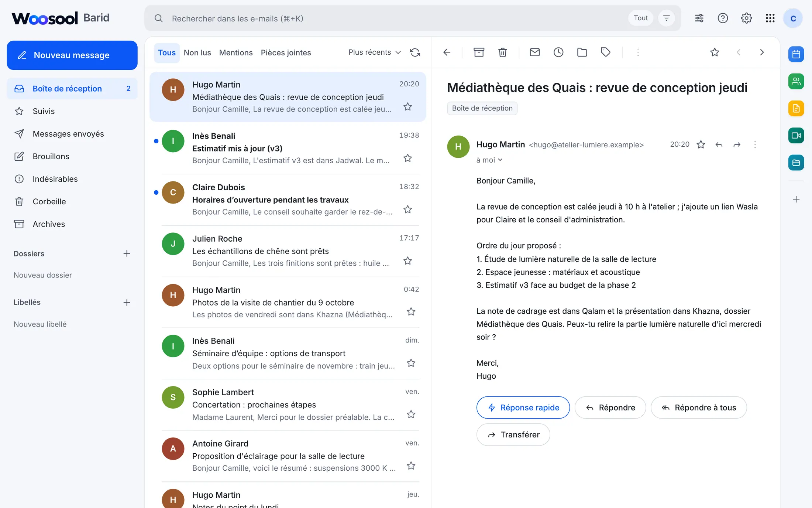The image size is (812, 508).
Task: Apply a label using the tag icon
Action: point(605,52)
